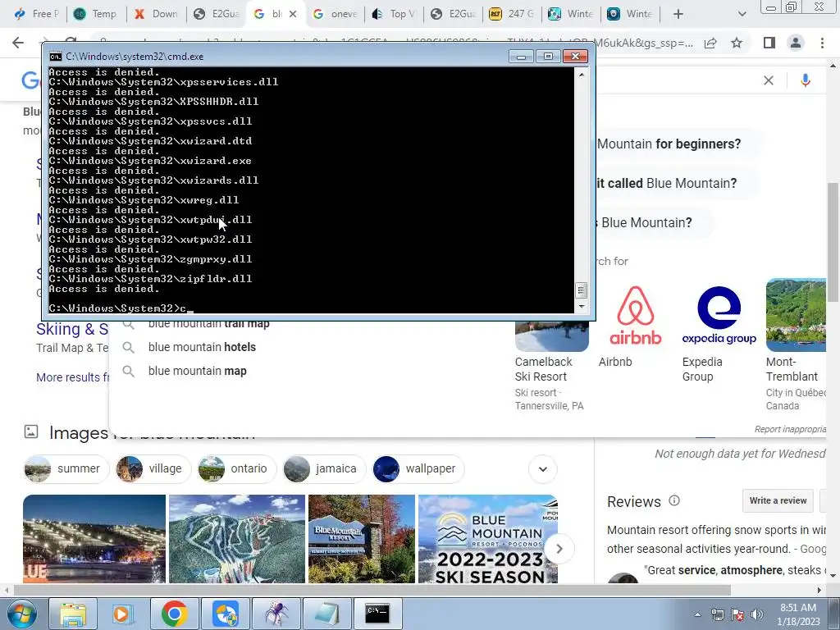Switch to the Down tab
The height and width of the screenshot is (630, 840).
156,14
